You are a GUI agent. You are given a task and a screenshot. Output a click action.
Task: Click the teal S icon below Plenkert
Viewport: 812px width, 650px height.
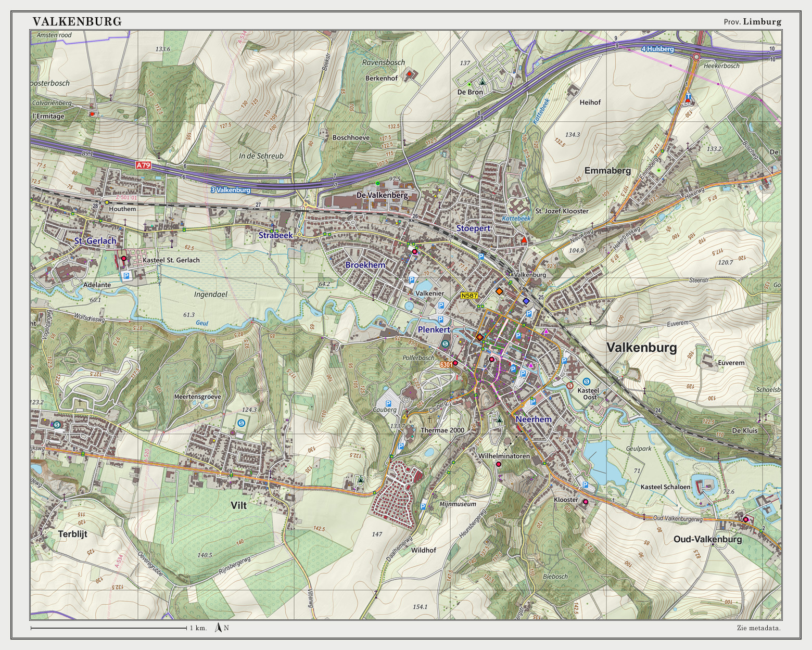pyautogui.click(x=445, y=343)
